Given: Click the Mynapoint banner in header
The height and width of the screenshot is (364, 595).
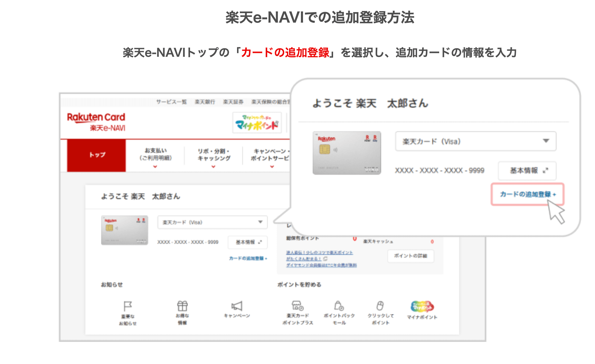Looking at the screenshot, I should click(x=257, y=123).
